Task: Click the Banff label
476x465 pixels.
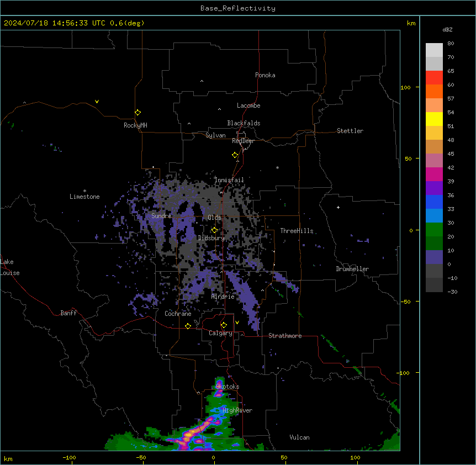Action: 68,313
